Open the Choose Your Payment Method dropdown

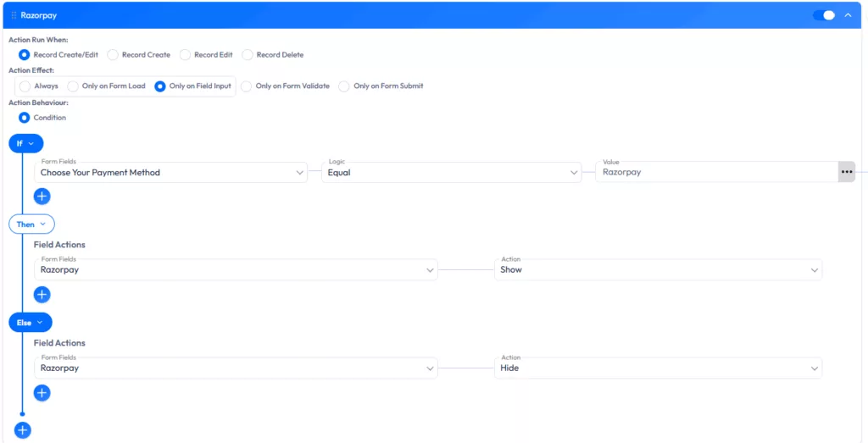pyautogui.click(x=170, y=173)
